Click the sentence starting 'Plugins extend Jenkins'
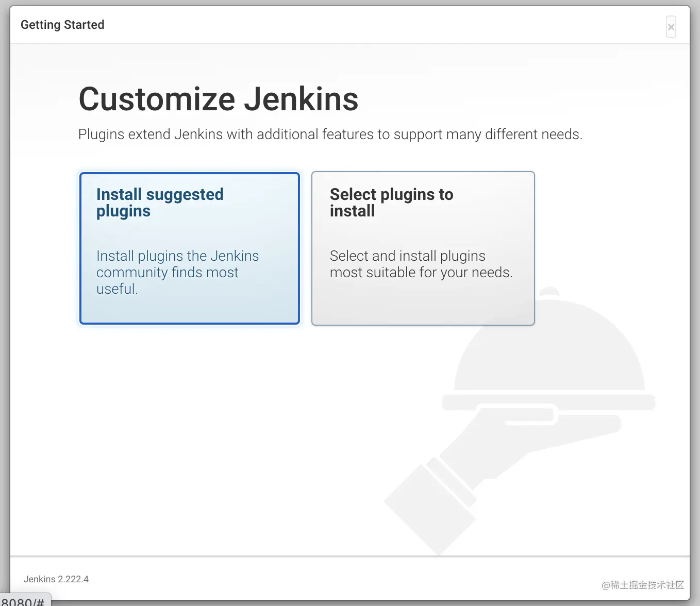The width and height of the screenshot is (700, 606). tap(330, 134)
